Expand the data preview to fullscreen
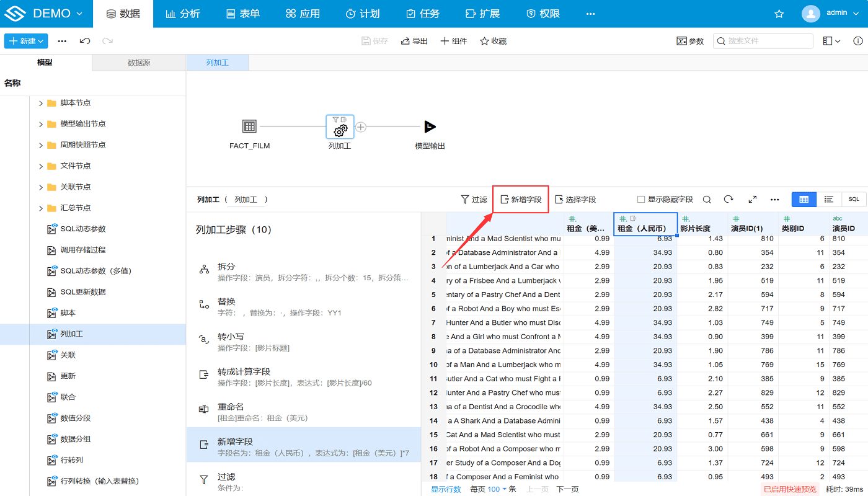 click(752, 200)
